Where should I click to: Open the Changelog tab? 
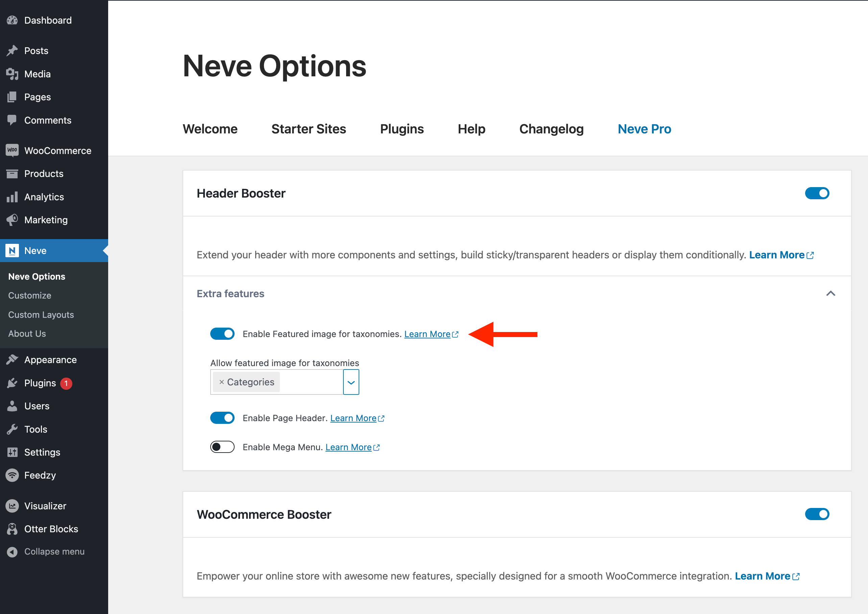coord(551,129)
